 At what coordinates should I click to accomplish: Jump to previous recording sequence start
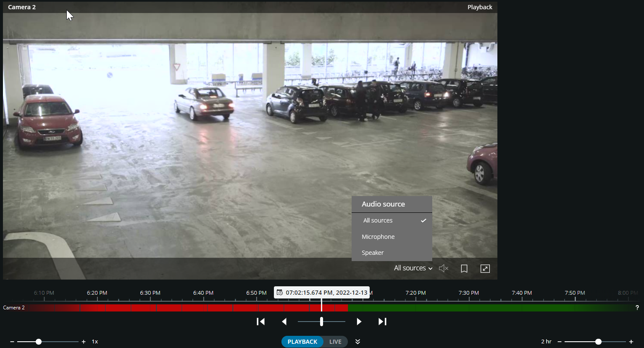[260, 322]
